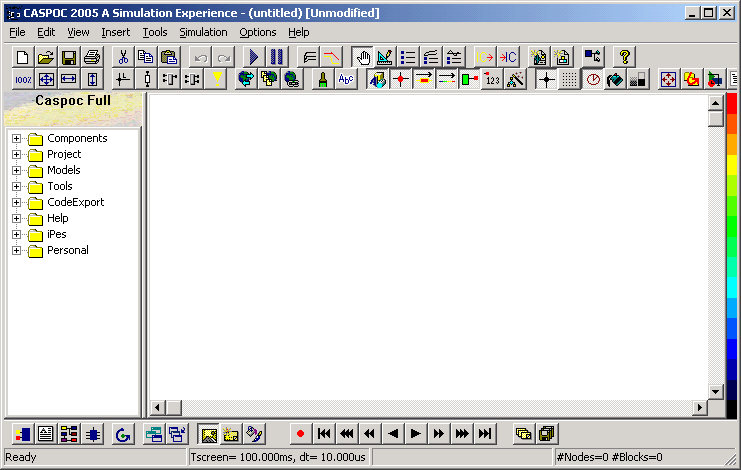741x470 pixels.
Task: Toggle the dotted grid display
Action: coord(569,79)
